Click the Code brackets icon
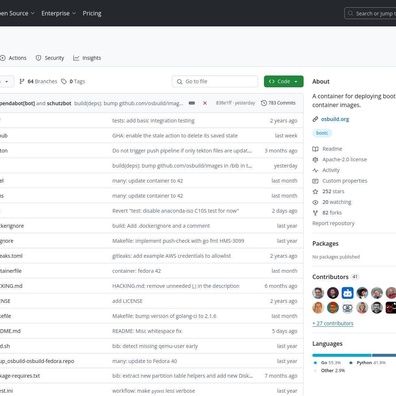This screenshot has width=396, height=396. click(x=272, y=81)
